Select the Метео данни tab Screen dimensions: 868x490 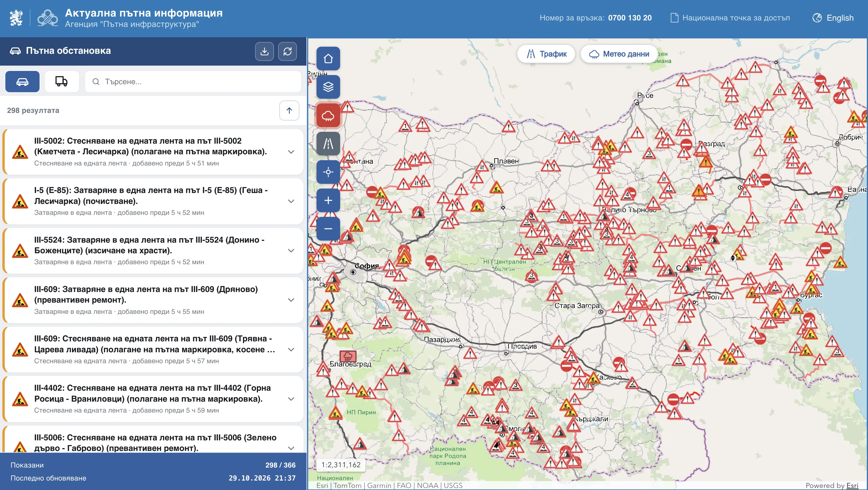[x=619, y=54]
